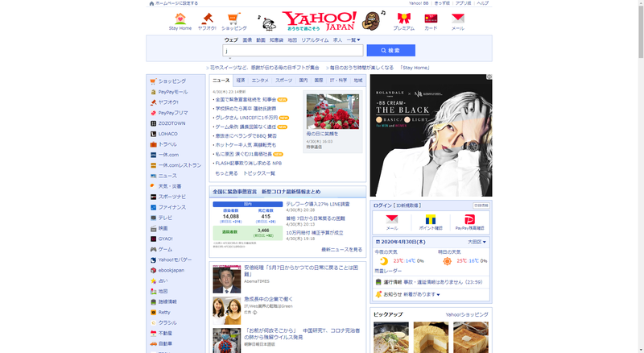644x353 pixels.
Task: Open the Stay Home promo text link
Action: click(378, 68)
